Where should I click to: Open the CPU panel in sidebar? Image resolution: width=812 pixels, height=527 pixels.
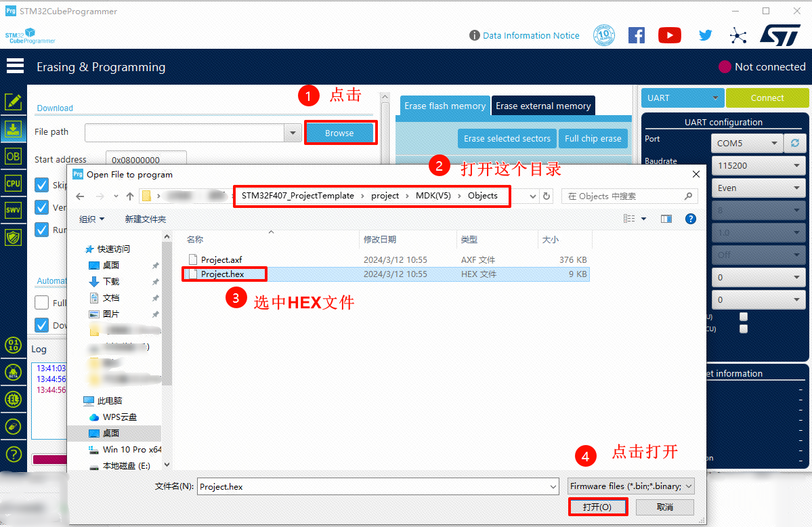point(13,183)
